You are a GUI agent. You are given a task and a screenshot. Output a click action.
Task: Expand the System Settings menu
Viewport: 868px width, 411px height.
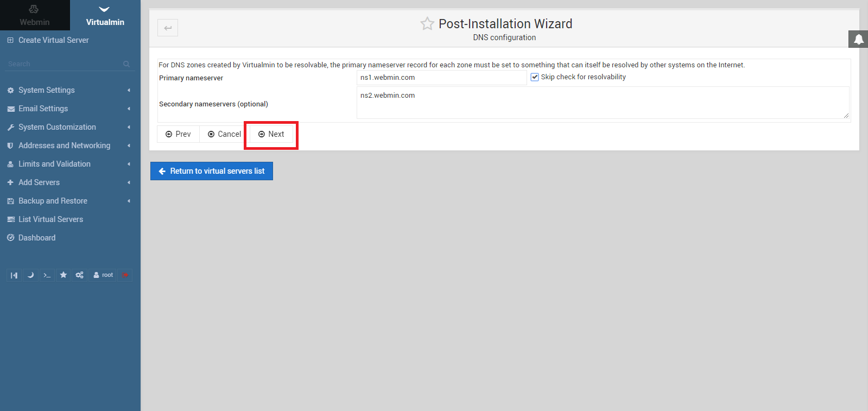point(70,90)
